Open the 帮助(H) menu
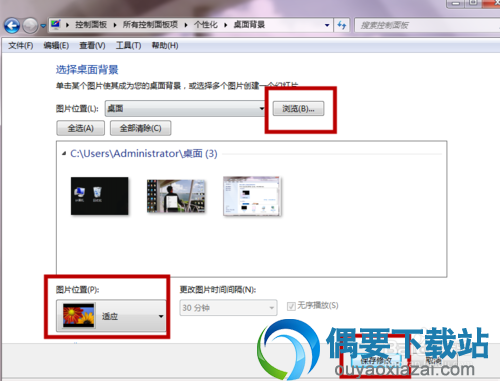 coord(165,45)
